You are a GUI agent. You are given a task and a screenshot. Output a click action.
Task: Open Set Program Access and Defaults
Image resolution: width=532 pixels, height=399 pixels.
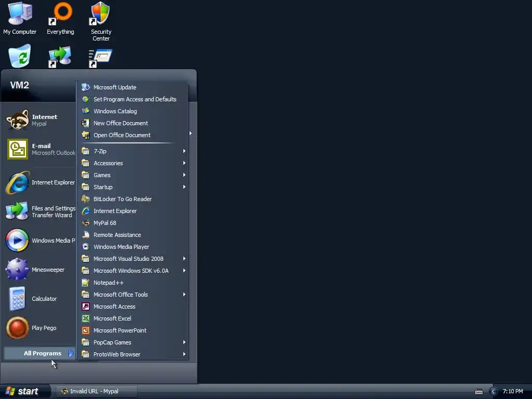pyautogui.click(x=132, y=99)
